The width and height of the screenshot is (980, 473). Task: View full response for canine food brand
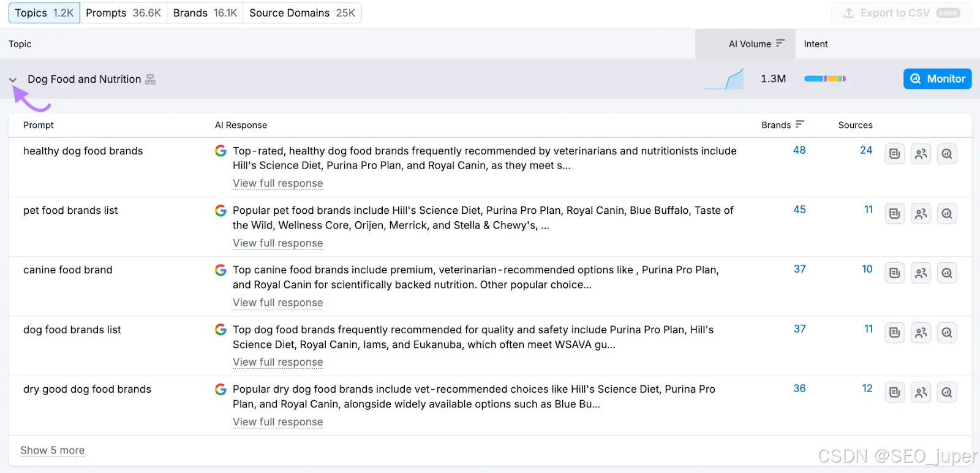[x=277, y=303]
